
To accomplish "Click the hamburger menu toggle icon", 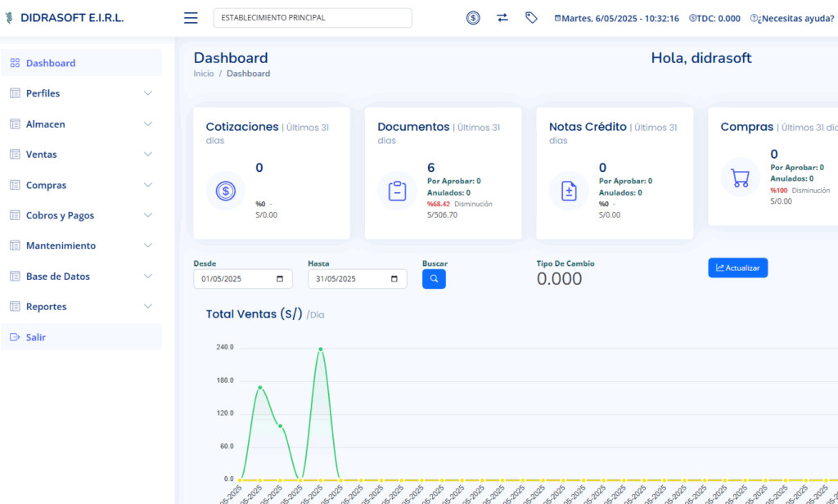I will pyautogui.click(x=191, y=18).
